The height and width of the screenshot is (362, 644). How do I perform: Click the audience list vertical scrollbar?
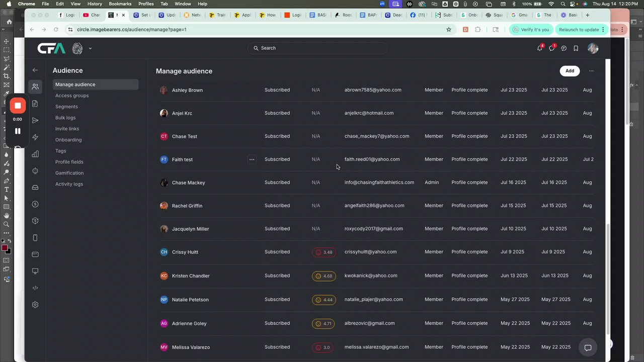tap(608, 279)
